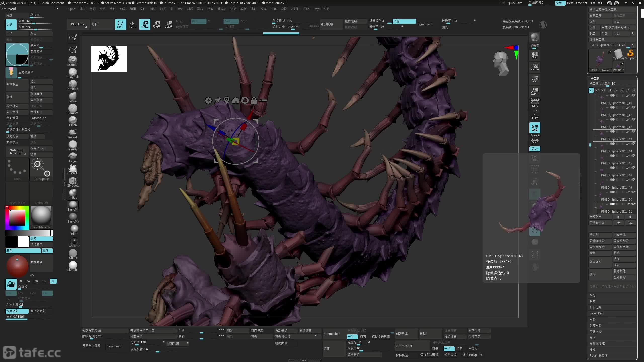
Task: Open the brush menu
Action: [82, 9]
